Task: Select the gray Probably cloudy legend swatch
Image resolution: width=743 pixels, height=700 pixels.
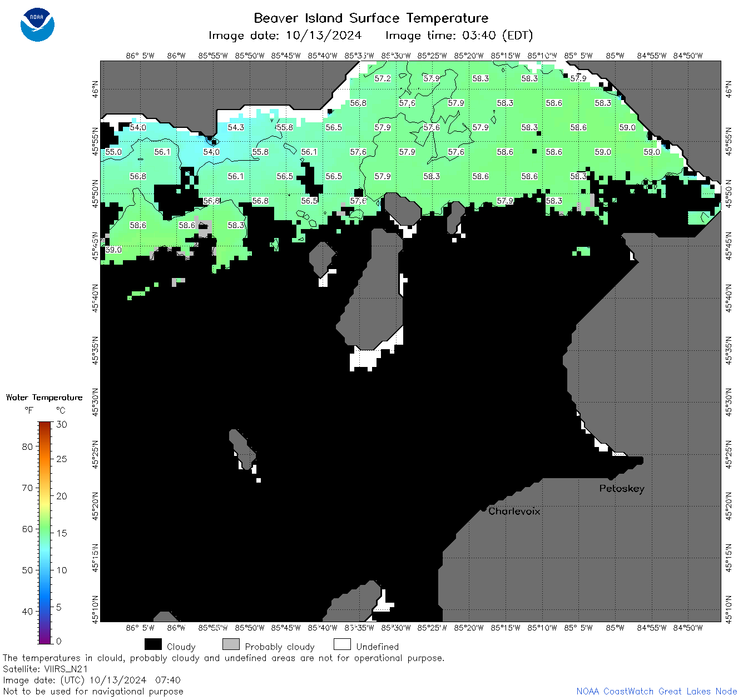Action: [x=231, y=644]
